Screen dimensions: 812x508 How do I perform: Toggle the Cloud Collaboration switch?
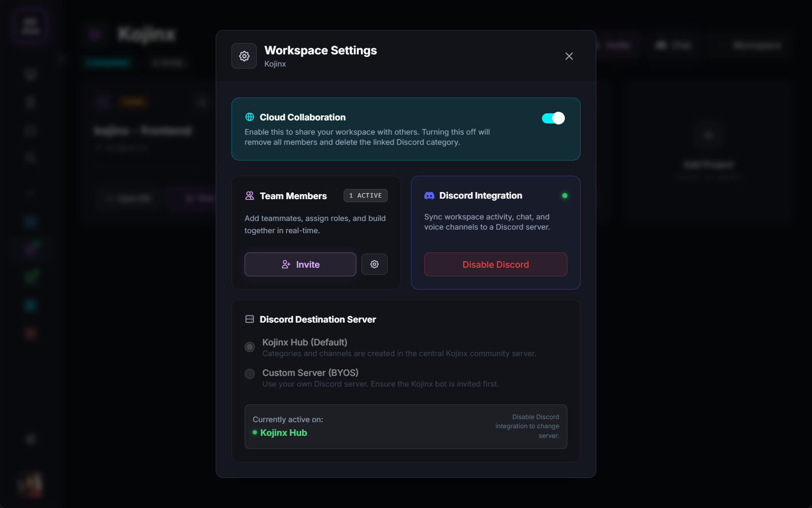click(553, 118)
